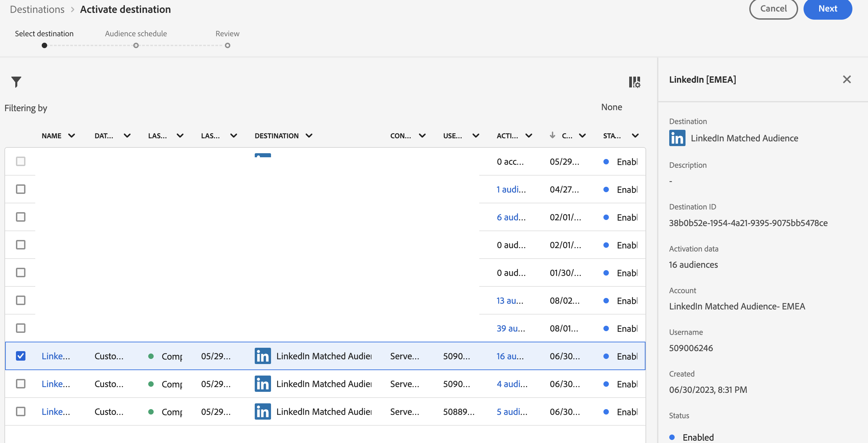The width and height of the screenshot is (868, 443).
Task: Check the checkbox on the last table row
Action: click(x=21, y=411)
